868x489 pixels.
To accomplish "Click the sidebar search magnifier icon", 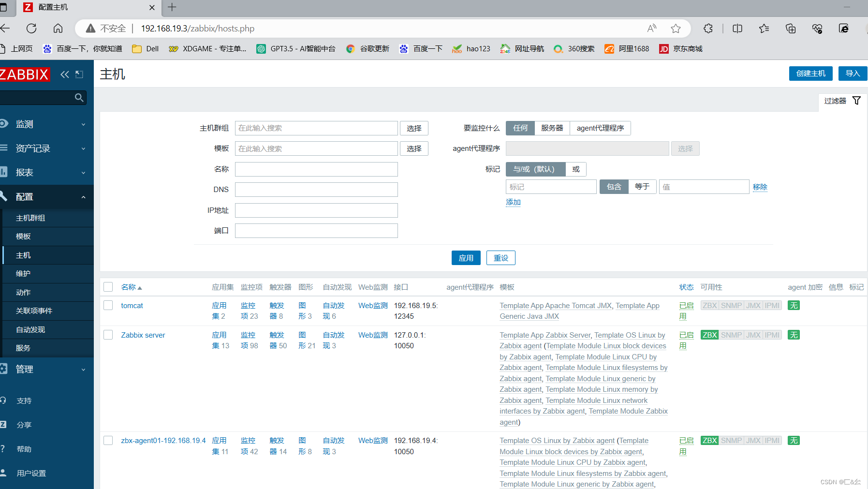I will (x=79, y=97).
